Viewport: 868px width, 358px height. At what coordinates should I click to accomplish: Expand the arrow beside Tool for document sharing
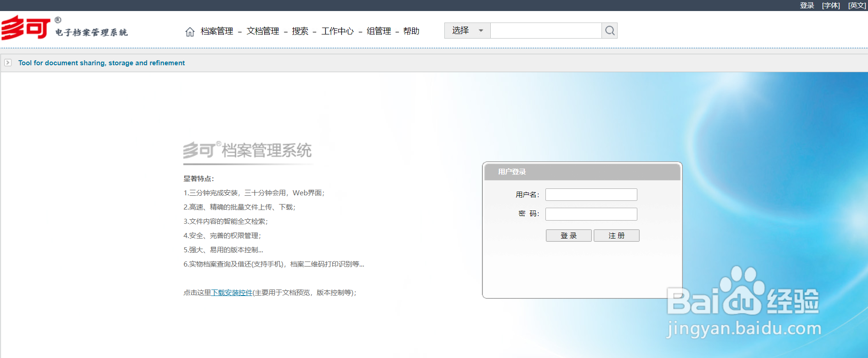(x=8, y=63)
